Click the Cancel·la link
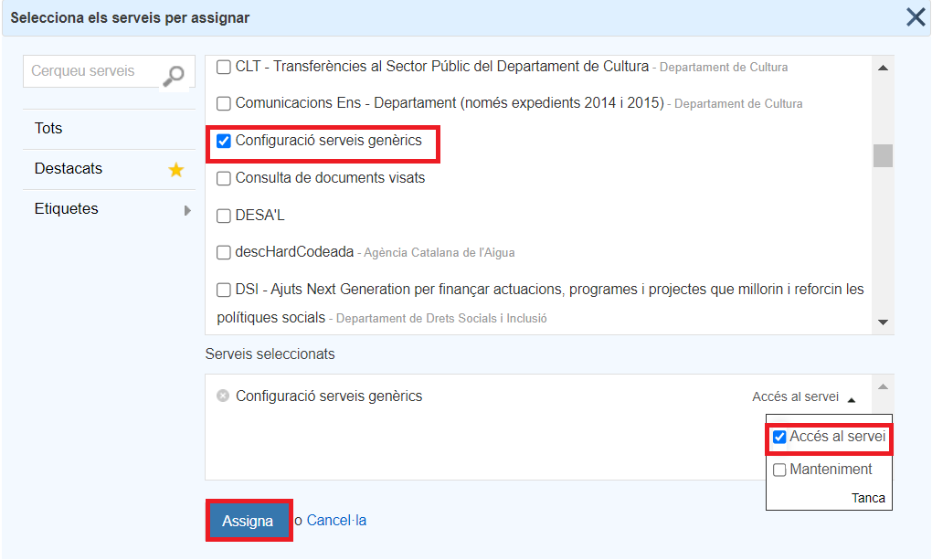This screenshot has height=560, width=932. tap(336, 521)
